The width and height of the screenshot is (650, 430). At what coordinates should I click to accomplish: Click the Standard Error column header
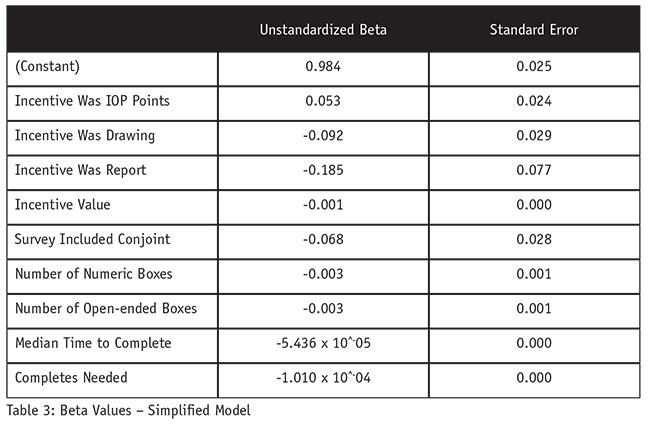[x=534, y=30]
